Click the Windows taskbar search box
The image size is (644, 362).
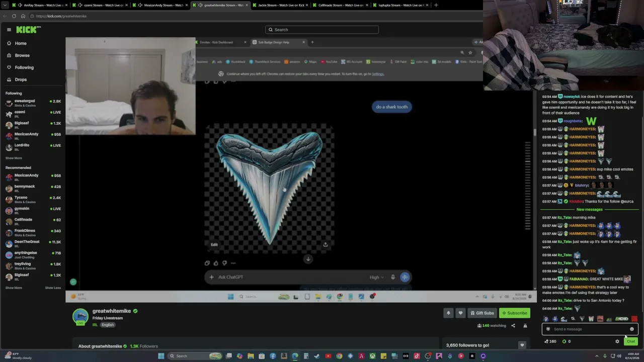click(x=195, y=356)
